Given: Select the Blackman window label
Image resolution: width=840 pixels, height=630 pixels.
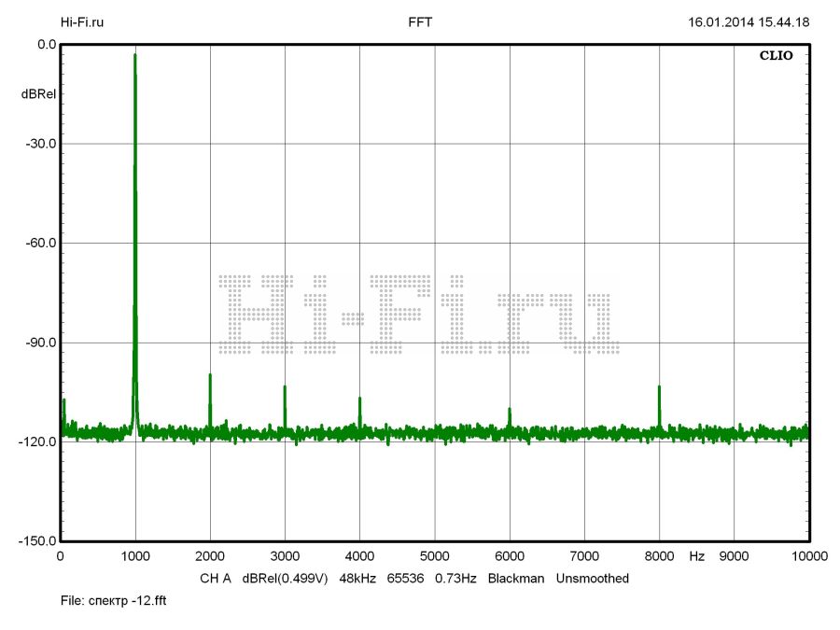Looking at the screenshot, I should tap(515, 579).
